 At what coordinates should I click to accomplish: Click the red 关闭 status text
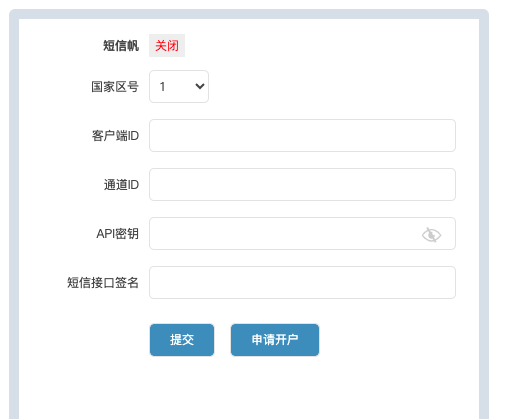(167, 46)
